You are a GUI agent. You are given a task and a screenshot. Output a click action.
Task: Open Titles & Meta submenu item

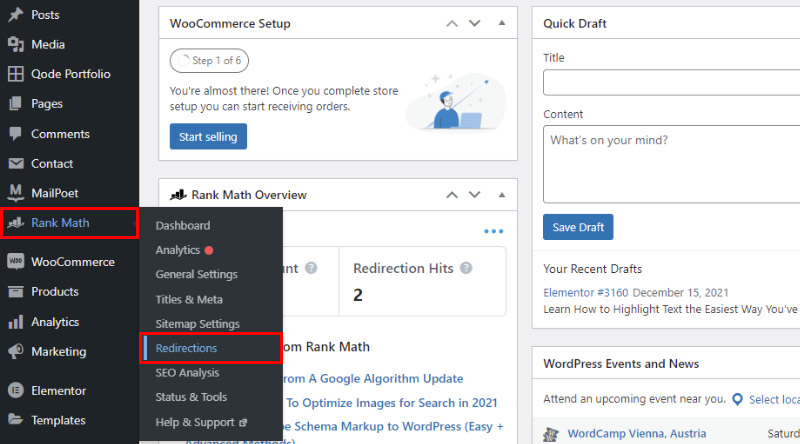coord(189,299)
